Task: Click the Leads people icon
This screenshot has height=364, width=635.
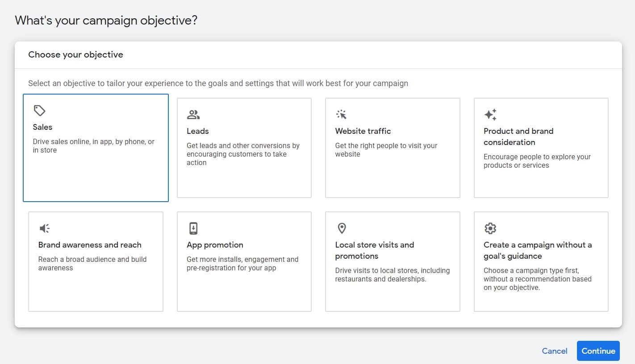Action: point(193,115)
